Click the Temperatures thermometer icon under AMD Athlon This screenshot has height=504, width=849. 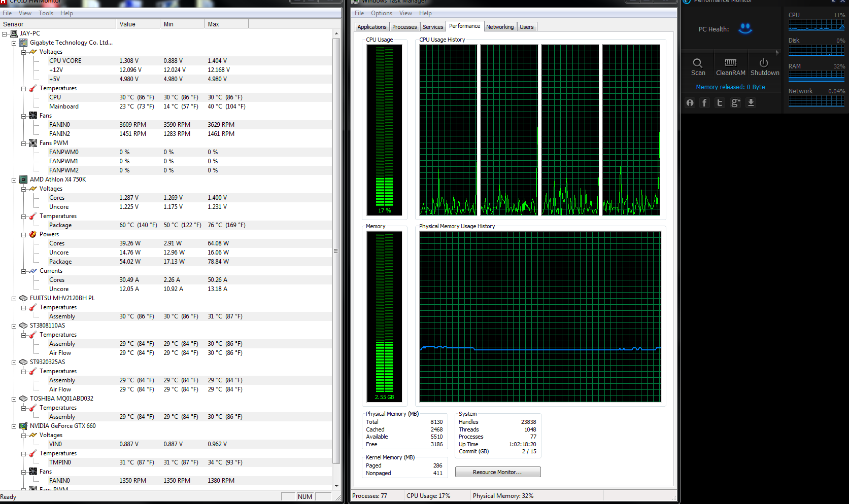pyautogui.click(x=33, y=216)
